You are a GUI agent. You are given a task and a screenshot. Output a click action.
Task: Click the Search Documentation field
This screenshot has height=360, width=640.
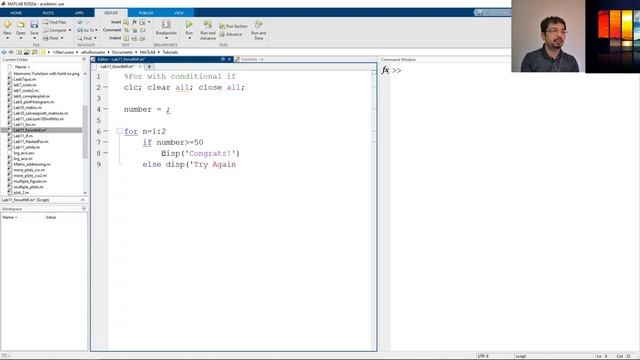(x=493, y=13)
